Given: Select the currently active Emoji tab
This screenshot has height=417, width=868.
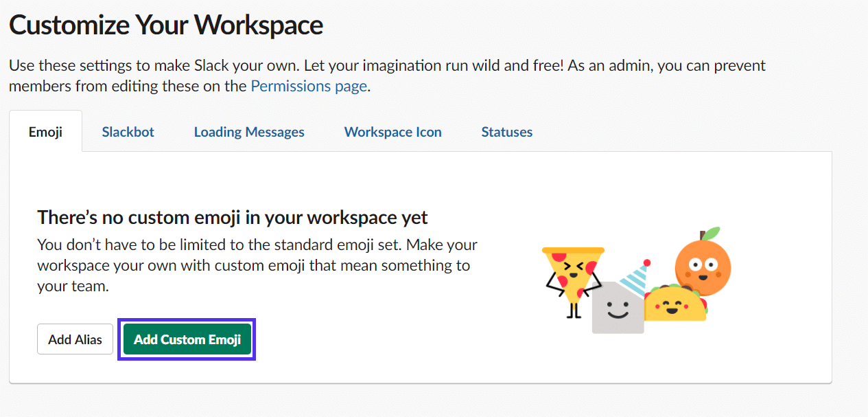Looking at the screenshot, I should point(45,131).
